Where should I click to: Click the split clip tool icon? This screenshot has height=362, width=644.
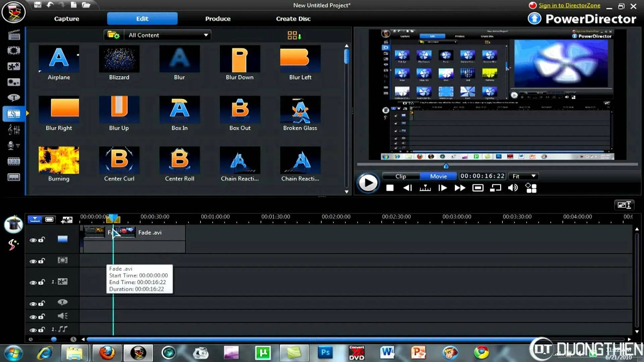click(425, 188)
